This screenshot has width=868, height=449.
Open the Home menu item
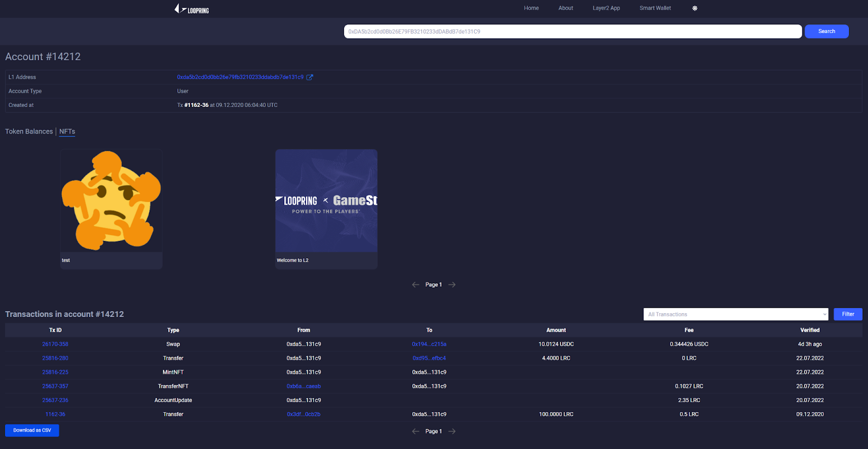tap(531, 8)
